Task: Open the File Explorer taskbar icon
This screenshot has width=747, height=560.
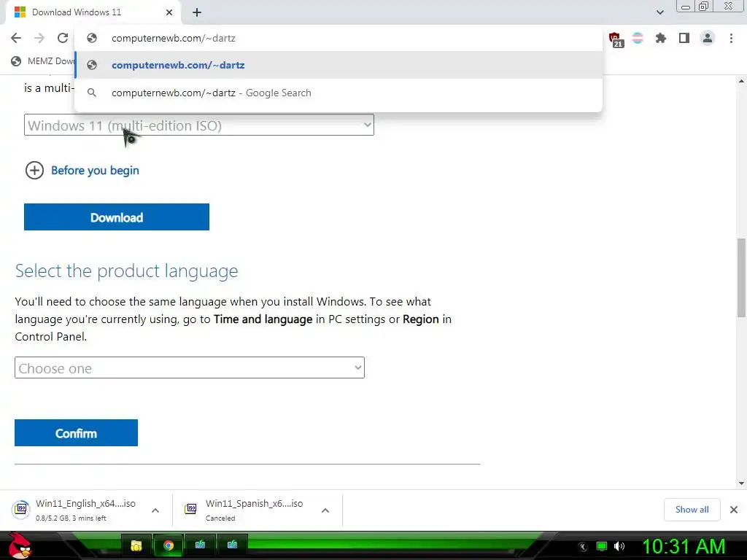Action: click(136, 545)
